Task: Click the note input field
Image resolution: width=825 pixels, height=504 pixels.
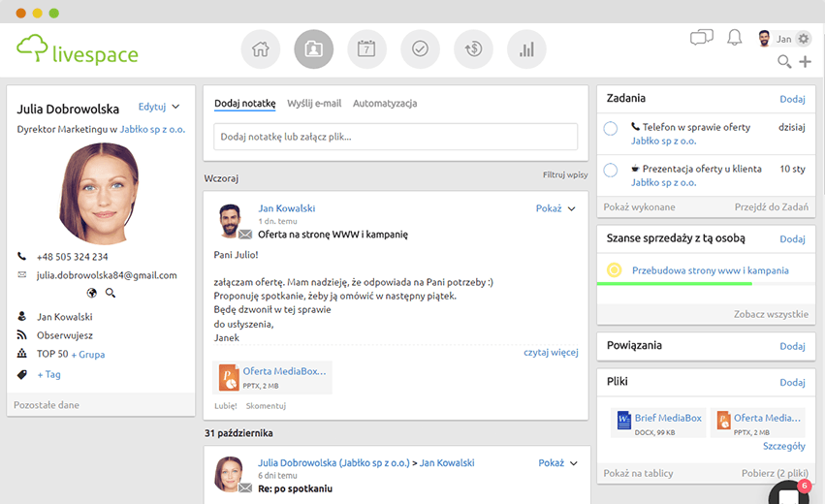Action: (396, 137)
